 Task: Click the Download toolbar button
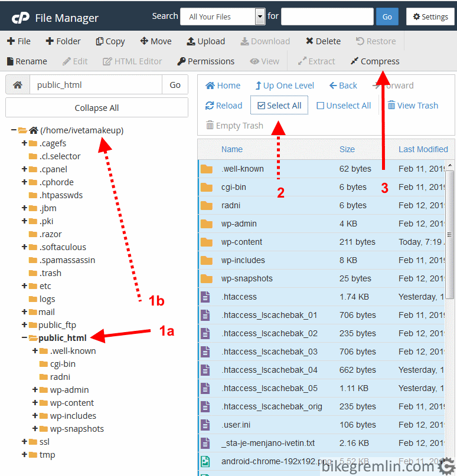coord(265,41)
